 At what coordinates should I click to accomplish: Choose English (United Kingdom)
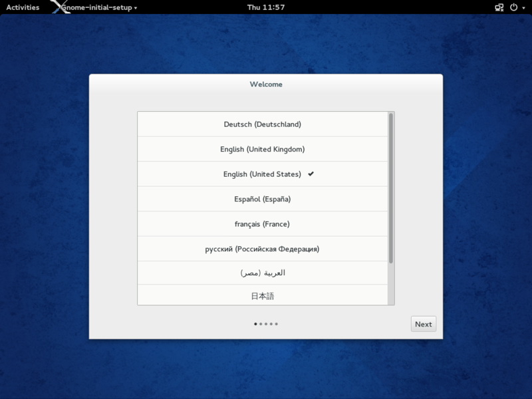coord(262,149)
